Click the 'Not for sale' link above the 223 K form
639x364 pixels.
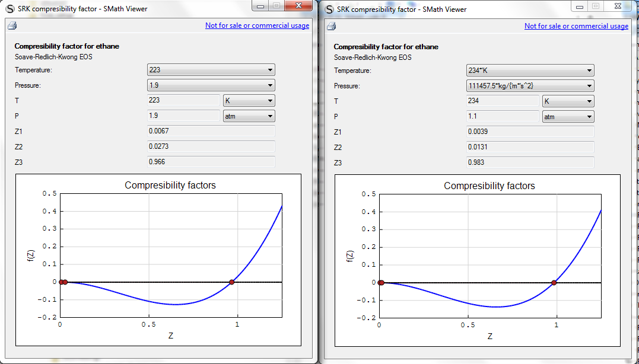[x=257, y=25]
